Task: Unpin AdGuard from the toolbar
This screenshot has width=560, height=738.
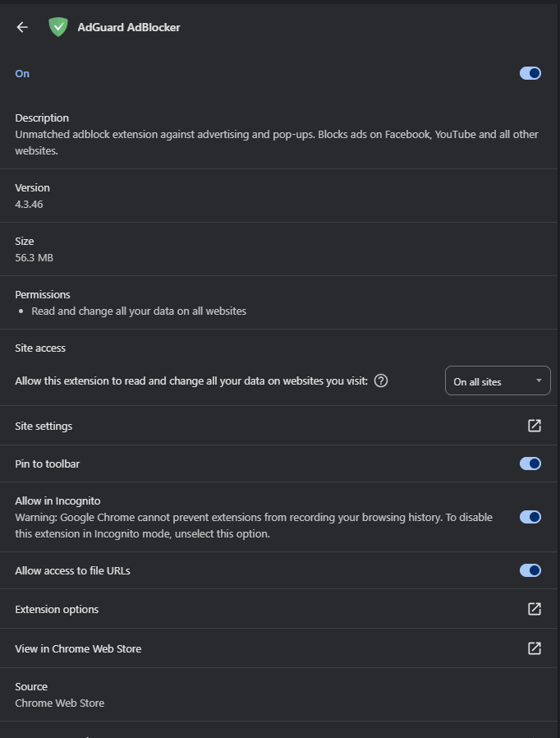Action: (530, 464)
